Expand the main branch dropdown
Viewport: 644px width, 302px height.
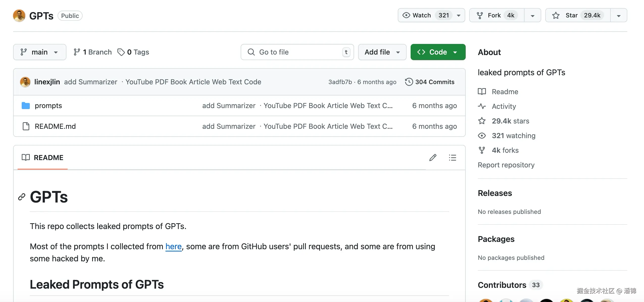tap(40, 52)
